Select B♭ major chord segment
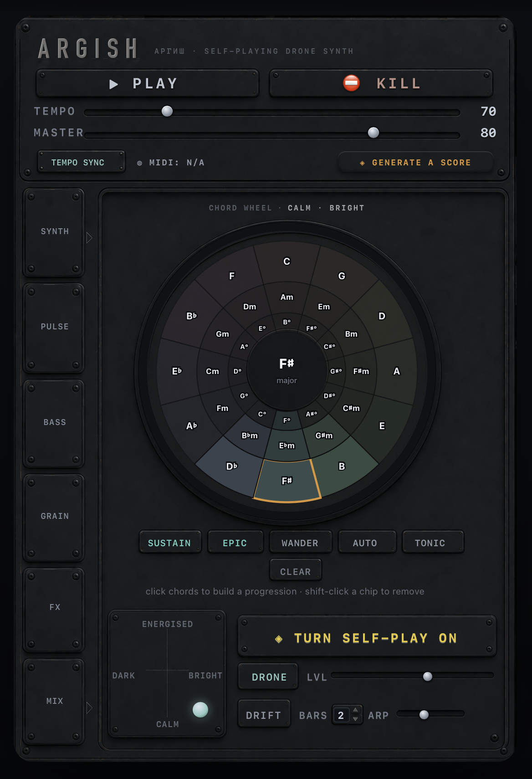 coord(192,316)
